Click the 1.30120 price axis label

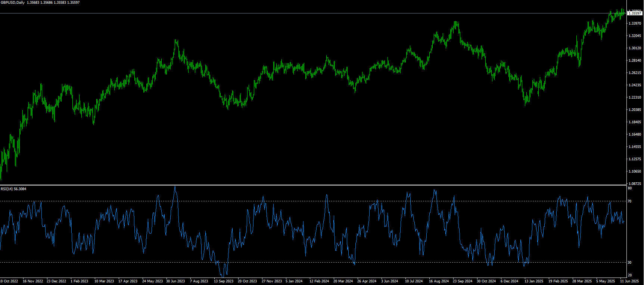[635, 48]
